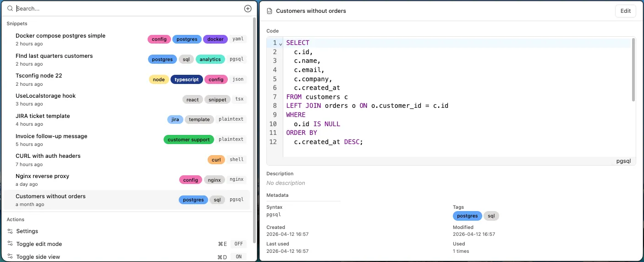Click the Toggle edit mode icon
Screen dimensions: 644x262
(10, 244)
